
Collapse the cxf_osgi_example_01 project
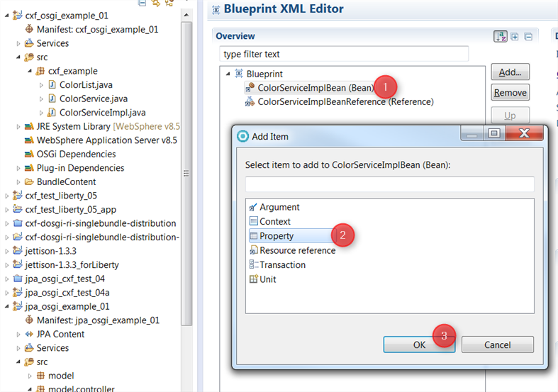[6, 16]
